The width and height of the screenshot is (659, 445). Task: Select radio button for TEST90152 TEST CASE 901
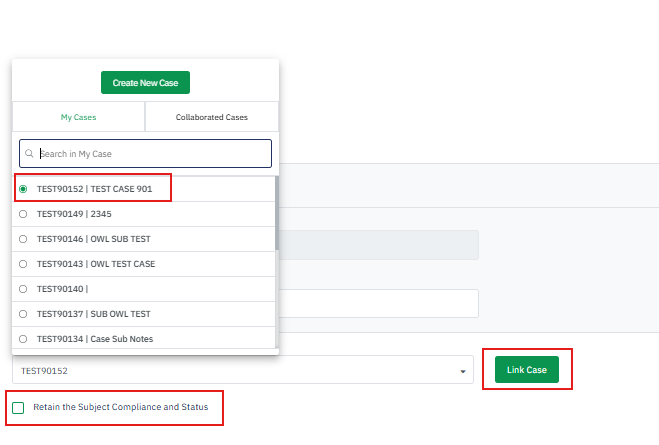[23, 188]
